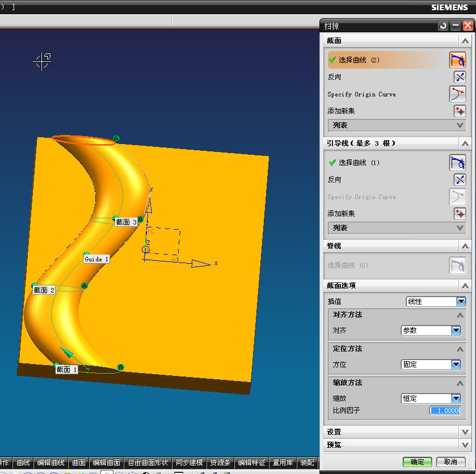The image size is (476, 474).
Task: Click reset icon in 扫掠 dialog title bar
Action: pyautogui.click(x=443, y=26)
